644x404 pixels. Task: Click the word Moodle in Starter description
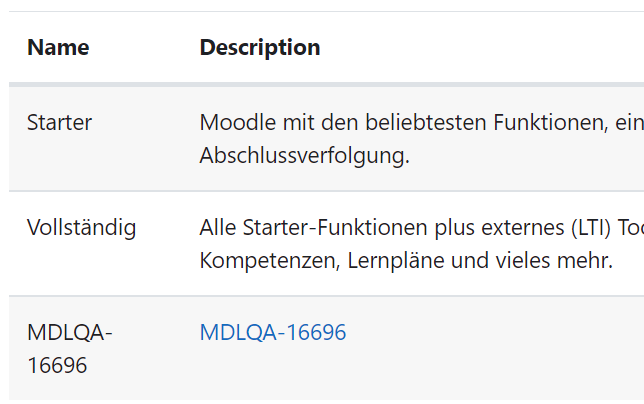click(237, 122)
